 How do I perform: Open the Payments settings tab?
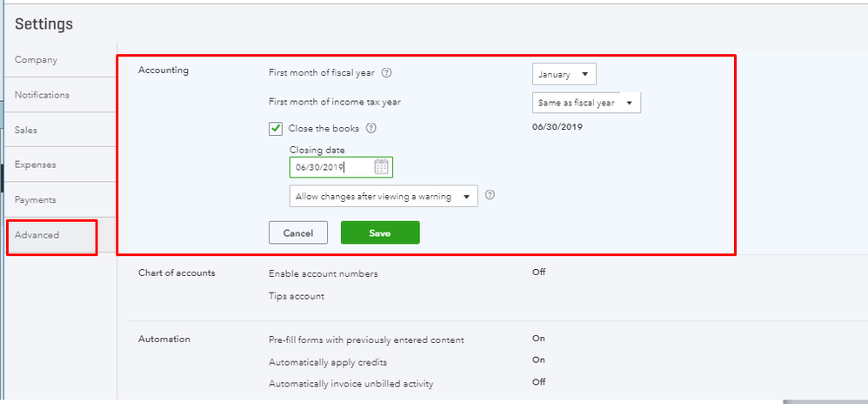pos(36,199)
